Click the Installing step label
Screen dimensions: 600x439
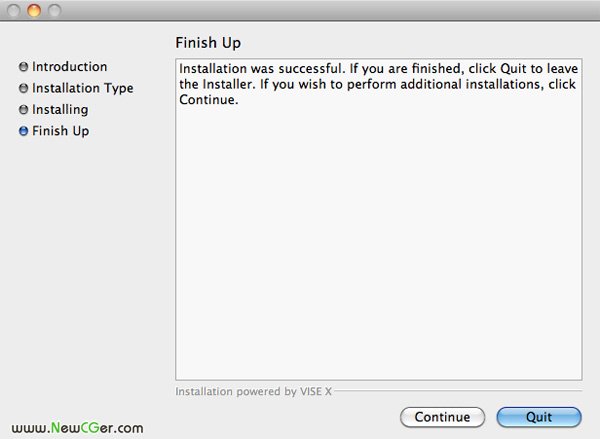pos(60,110)
